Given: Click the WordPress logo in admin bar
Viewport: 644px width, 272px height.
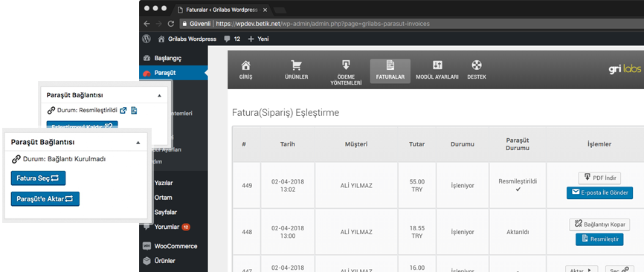Looking at the screenshot, I should pos(146,39).
